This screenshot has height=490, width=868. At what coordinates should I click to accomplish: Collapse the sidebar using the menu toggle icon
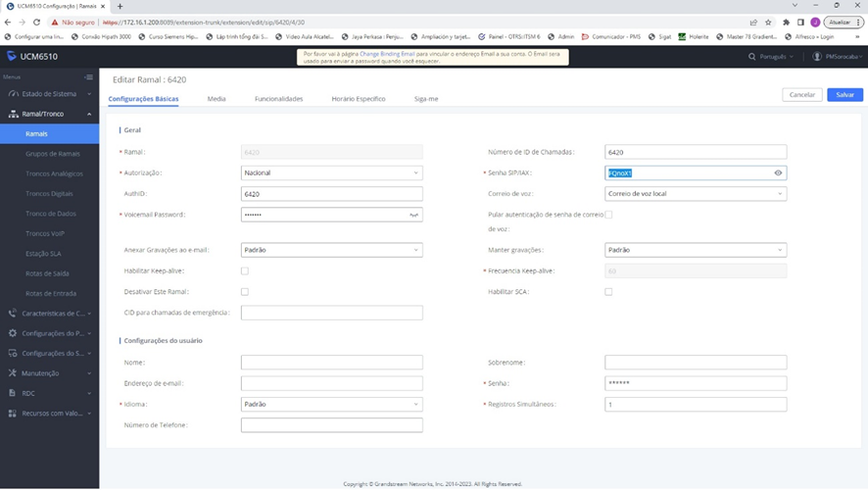[88, 76]
